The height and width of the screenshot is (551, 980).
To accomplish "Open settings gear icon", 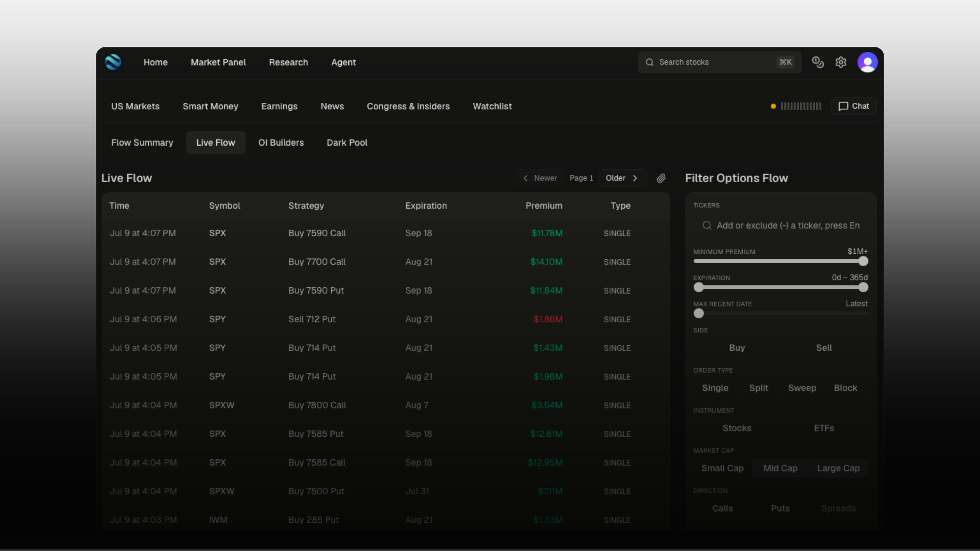I will 841,62.
